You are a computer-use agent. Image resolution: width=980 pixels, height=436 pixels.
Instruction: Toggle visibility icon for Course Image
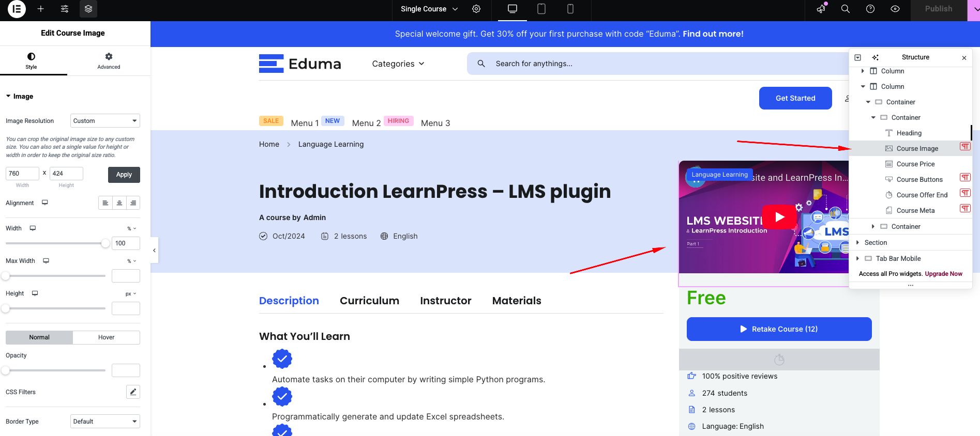pyautogui.click(x=965, y=147)
